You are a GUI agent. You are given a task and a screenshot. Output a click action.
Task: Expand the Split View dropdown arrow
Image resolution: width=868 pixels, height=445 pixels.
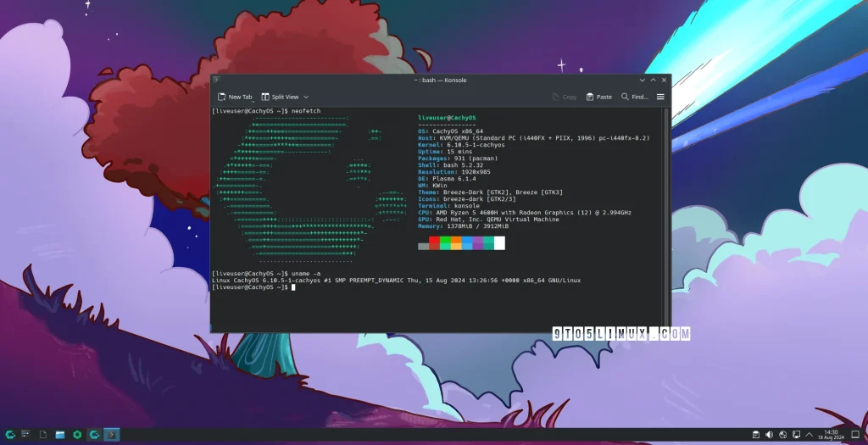(x=306, y=97)
